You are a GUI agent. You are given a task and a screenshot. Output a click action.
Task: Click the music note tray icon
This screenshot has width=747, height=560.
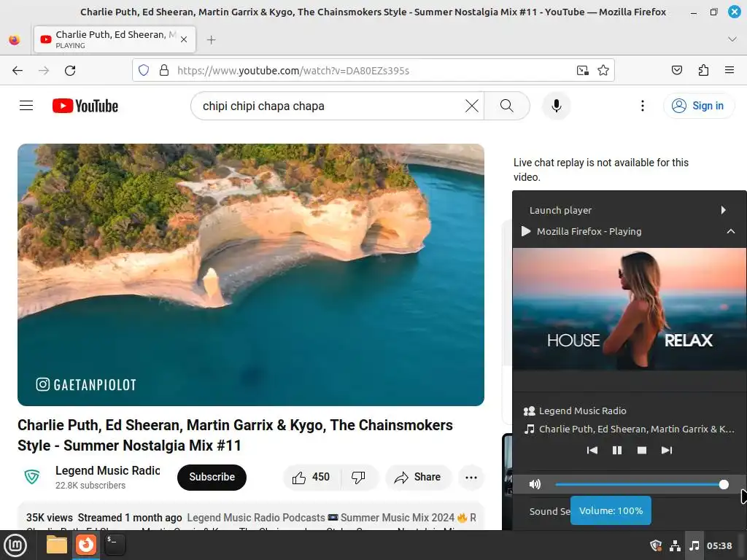[x=694, y=545]
